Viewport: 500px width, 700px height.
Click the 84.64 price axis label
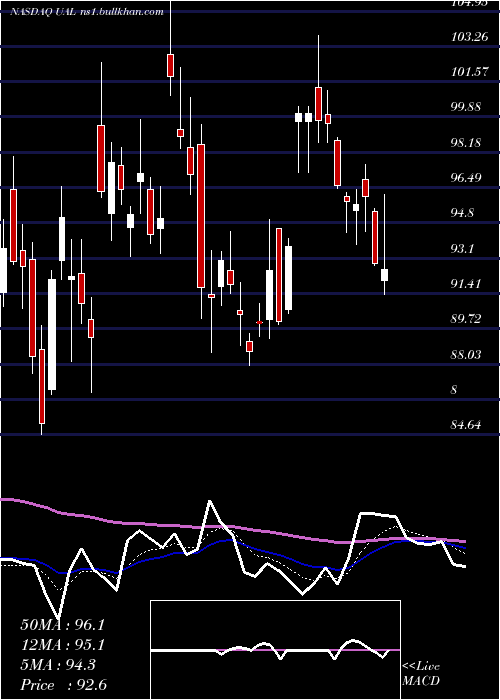coord(467,425)
